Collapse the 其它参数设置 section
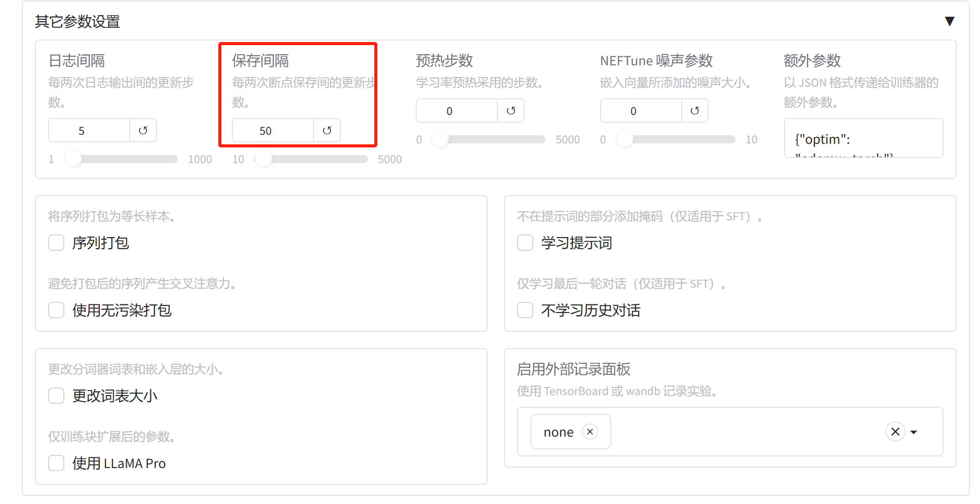The height and width of the screenshot is (504, 980). coord(950,21)
